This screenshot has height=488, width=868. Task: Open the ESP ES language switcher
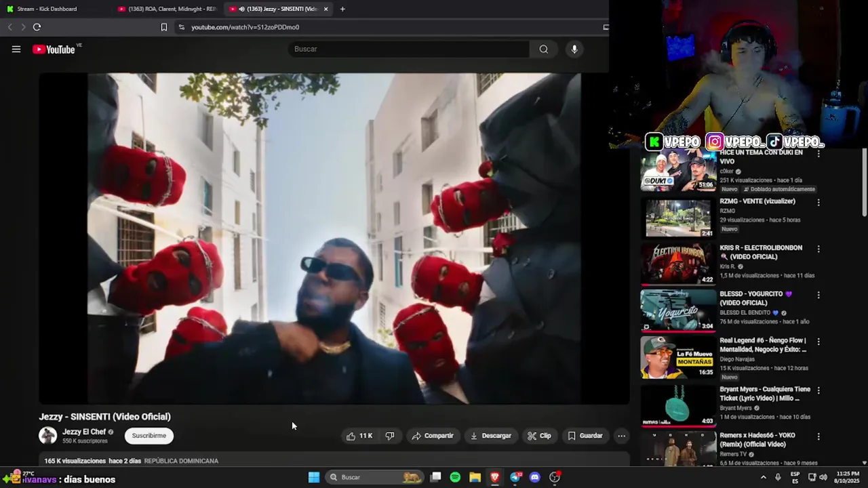click(x=795, y=477)
